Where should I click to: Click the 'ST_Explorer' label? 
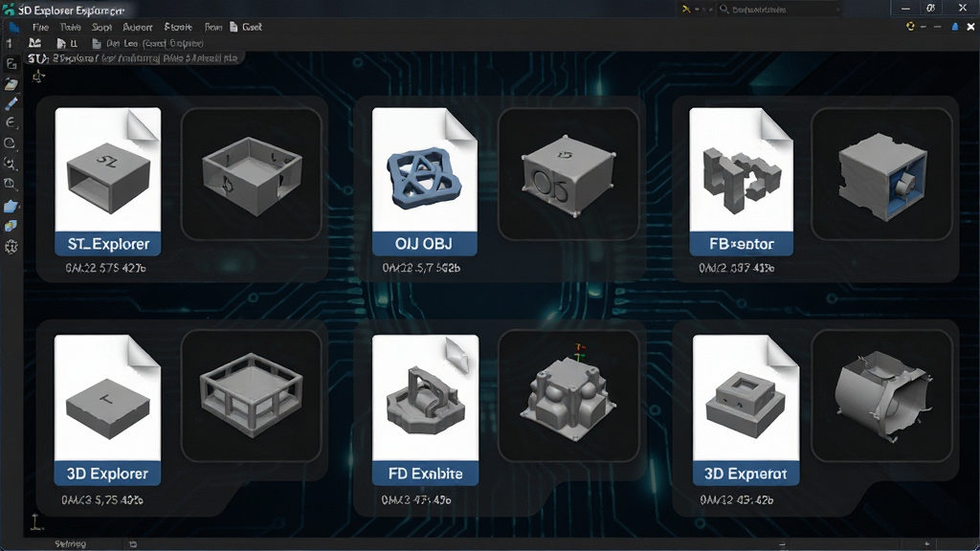tap(108, 244)
